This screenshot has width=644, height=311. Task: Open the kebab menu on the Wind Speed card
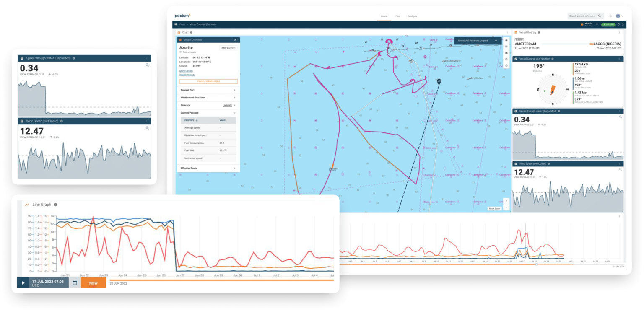coord(146,121)
